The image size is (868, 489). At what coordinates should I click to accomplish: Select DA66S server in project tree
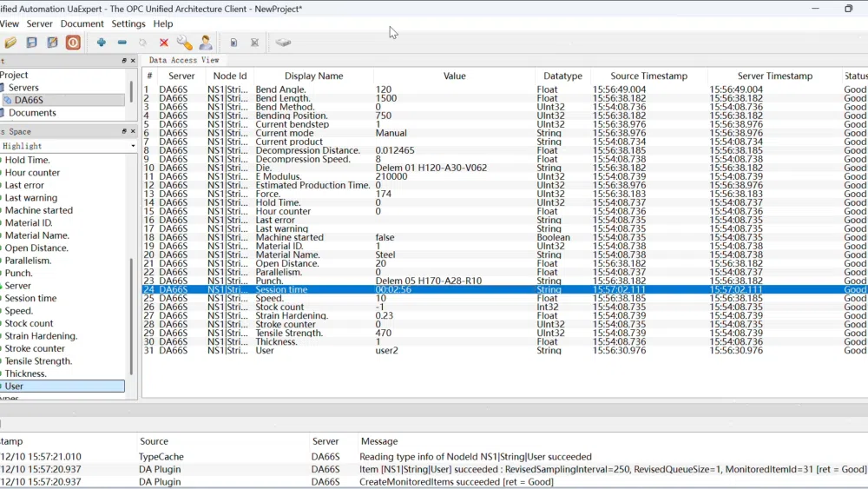(x=29, y=100)
